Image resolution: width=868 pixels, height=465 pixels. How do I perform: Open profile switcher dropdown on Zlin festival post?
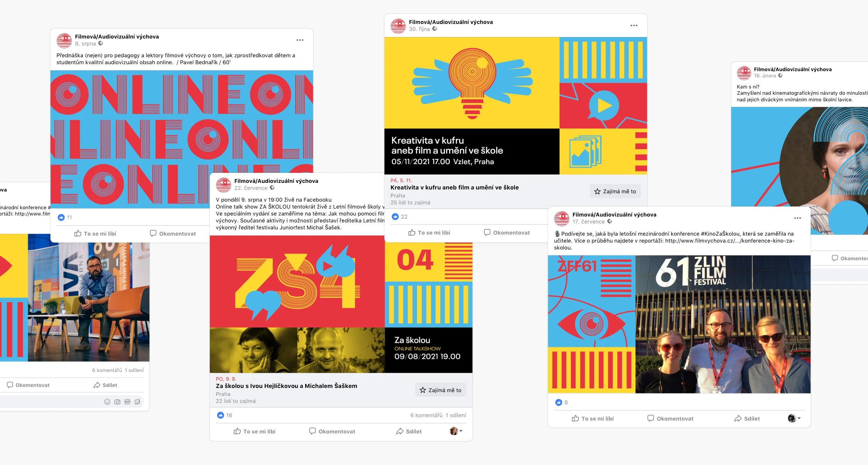pos(794,418)
